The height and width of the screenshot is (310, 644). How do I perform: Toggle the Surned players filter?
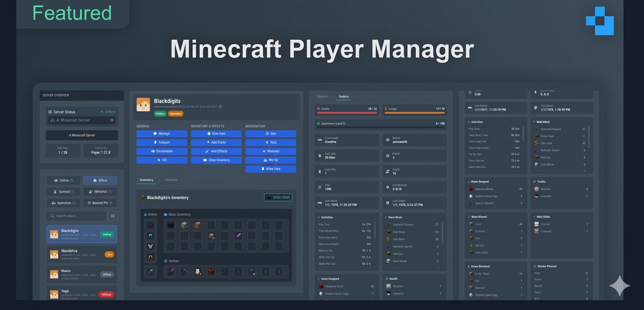[x=63, y=192]
